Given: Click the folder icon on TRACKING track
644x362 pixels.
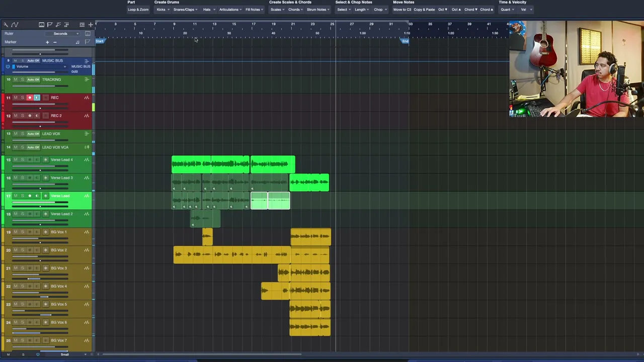Looking at the screenshot, I should pyautogui.click(x=87, y=79).
